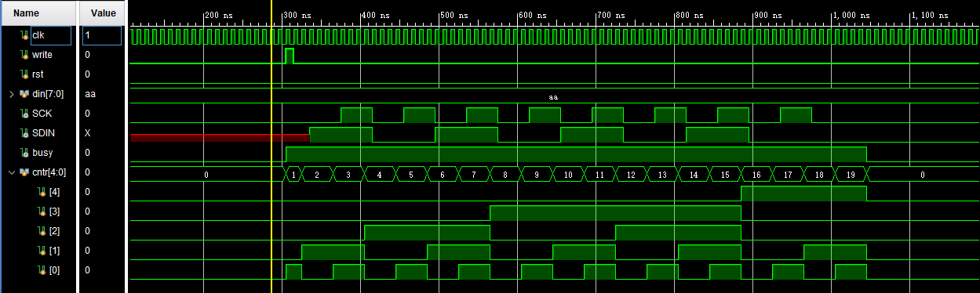Click the clk signal icon
Viewport: 980px width, 293px height.
click(x=25, y=35)
